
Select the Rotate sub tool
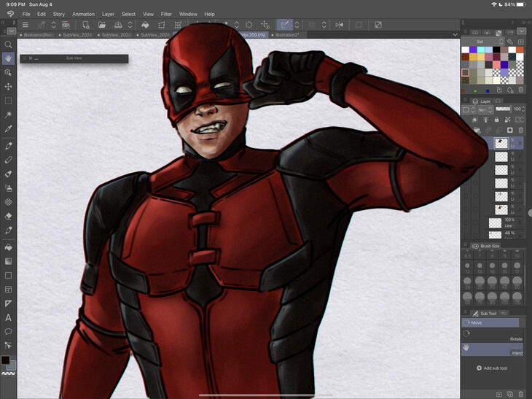(492, 336)
